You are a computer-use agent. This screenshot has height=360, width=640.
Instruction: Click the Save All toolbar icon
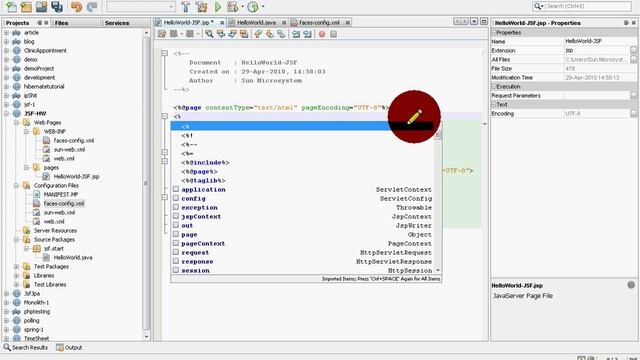pyautogui.click(x=57, y=7)
